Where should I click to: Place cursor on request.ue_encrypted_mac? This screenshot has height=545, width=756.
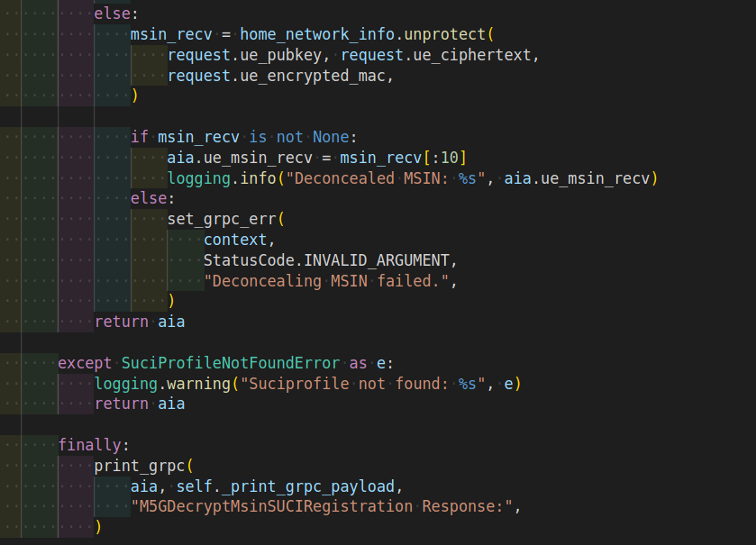coord(277,77)
